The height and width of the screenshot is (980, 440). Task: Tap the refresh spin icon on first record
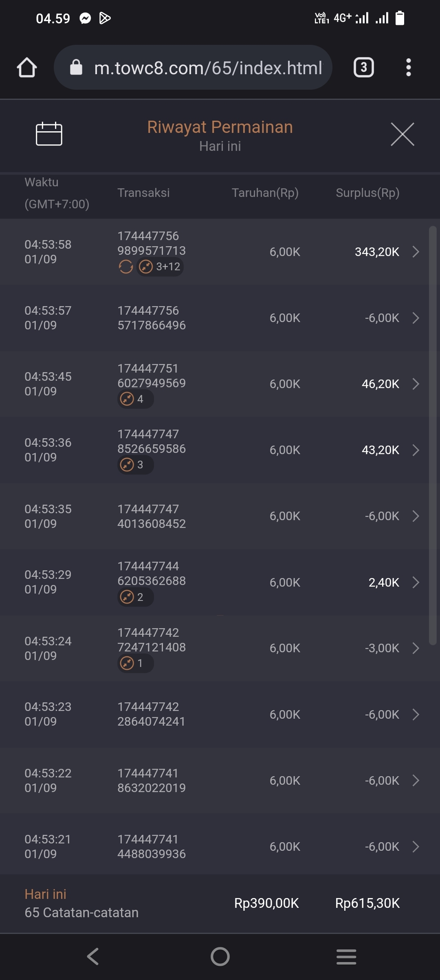click(126, 267)
